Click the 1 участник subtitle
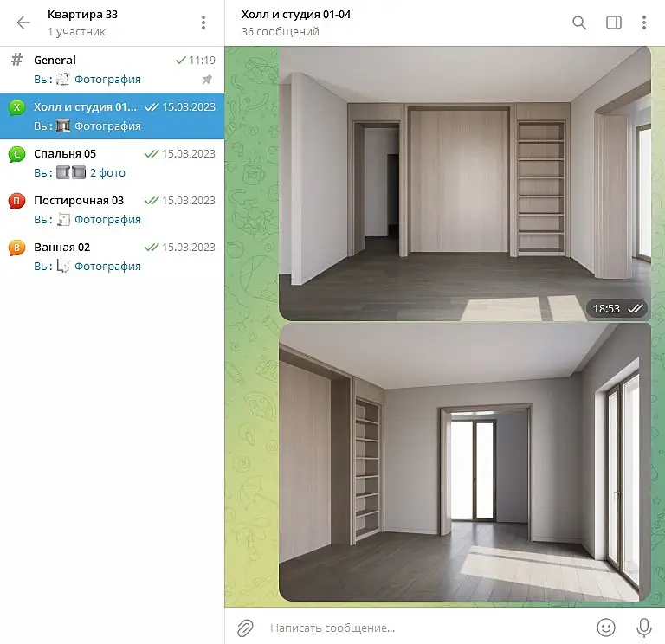The image size is (665, 644). click(76, 32)
